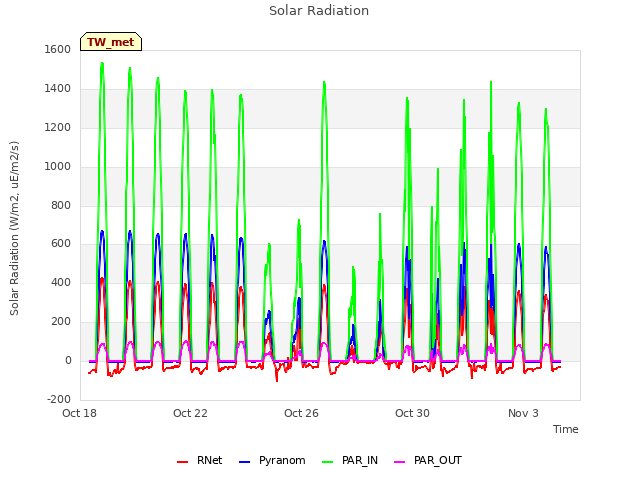Click the Time x-axis title

566,429
